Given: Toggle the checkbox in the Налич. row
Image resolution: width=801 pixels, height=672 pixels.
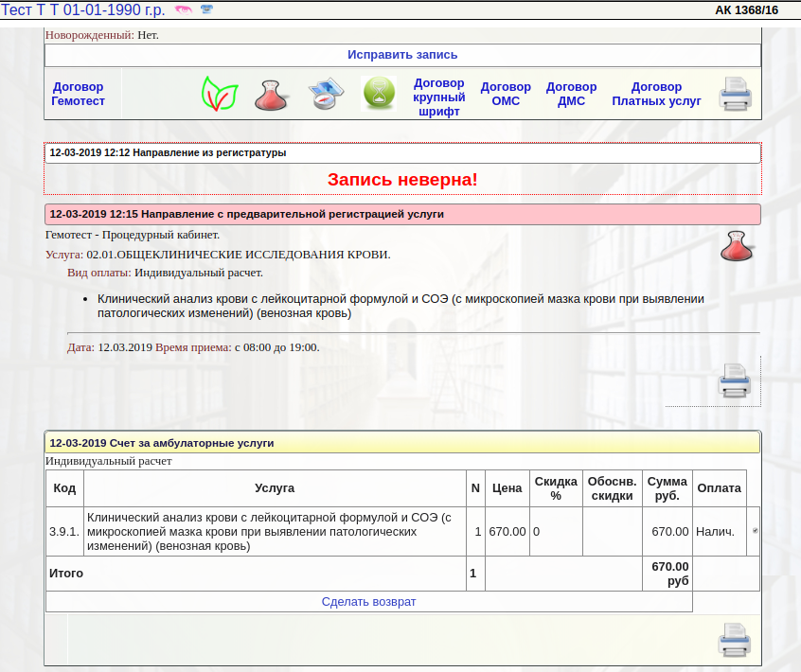Looking at the screenshot, I should [755, 532].
